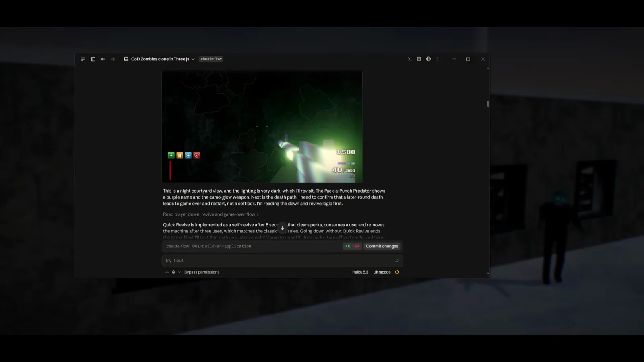Open the three-dot more options menu
Image resolution: width=644 pixels, height=362 pixels.
point(438,59)
